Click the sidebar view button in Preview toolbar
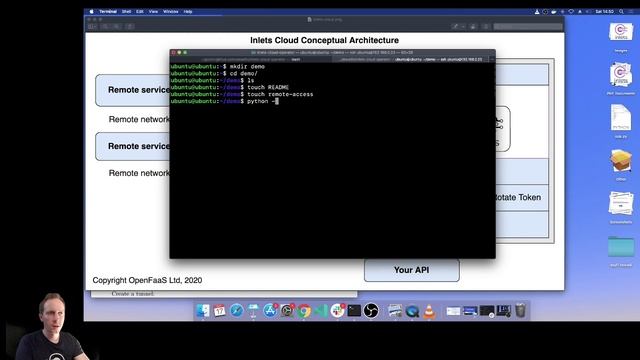640x360 pixels. [92, 27]
